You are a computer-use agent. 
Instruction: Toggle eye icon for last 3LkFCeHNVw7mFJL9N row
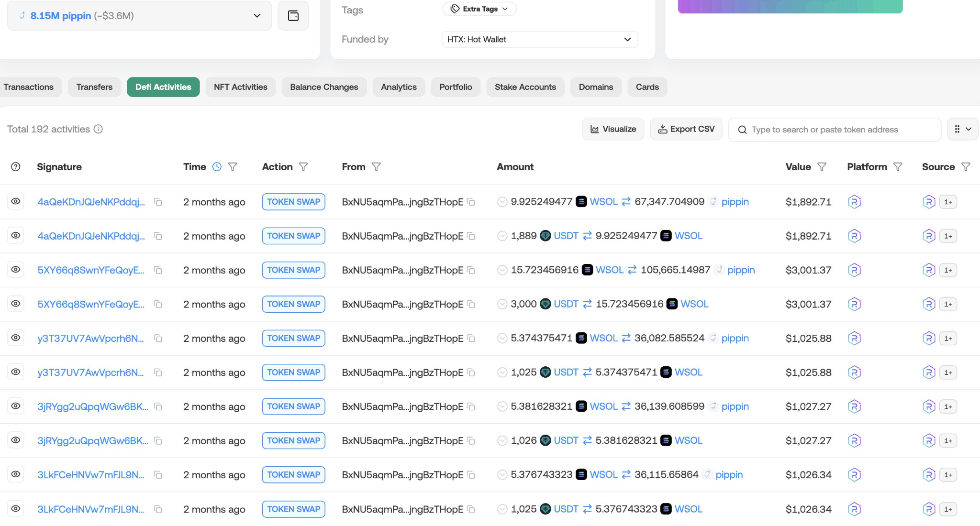16,509
